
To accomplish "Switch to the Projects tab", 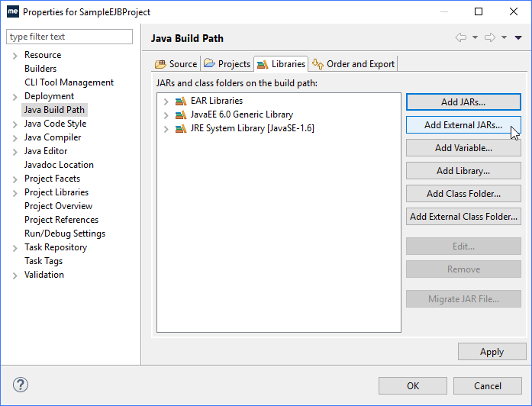I will 227,64.
